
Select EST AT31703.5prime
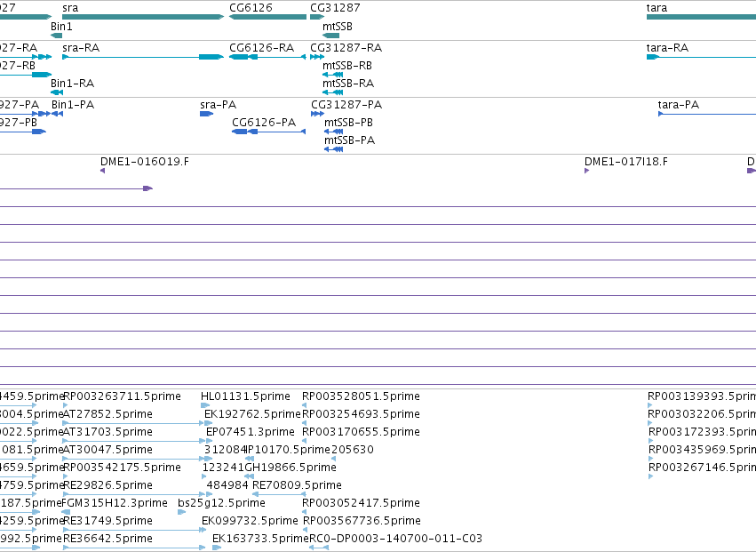(x=108, y=432)
